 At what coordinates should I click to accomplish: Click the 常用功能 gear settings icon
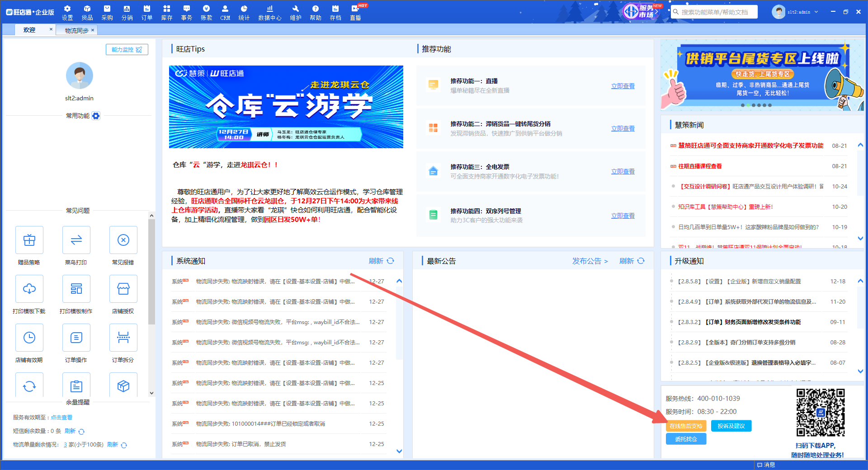[x=96, y=116]
